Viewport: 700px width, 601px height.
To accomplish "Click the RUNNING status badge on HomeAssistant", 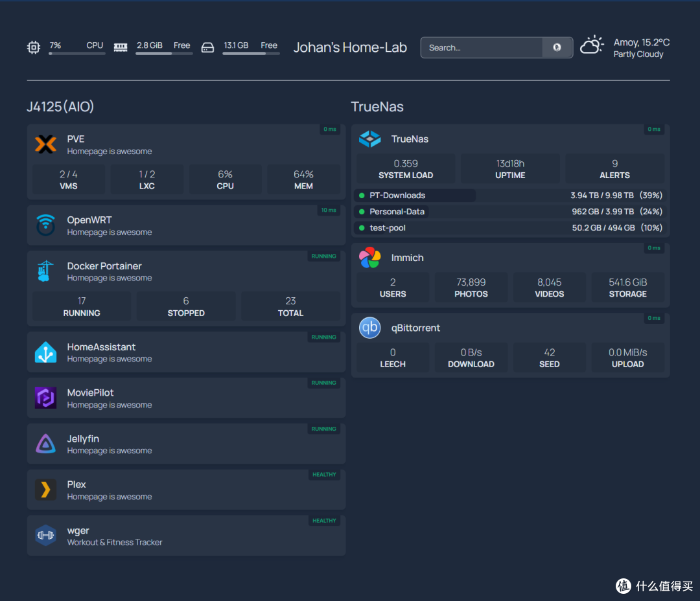I will point(323,337).
